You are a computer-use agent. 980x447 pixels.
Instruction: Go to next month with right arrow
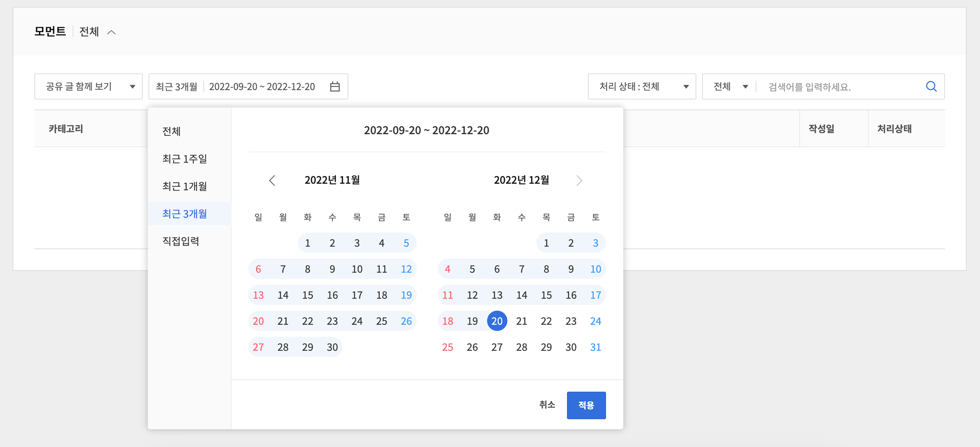pyautogui.click(x=579, y=181)
